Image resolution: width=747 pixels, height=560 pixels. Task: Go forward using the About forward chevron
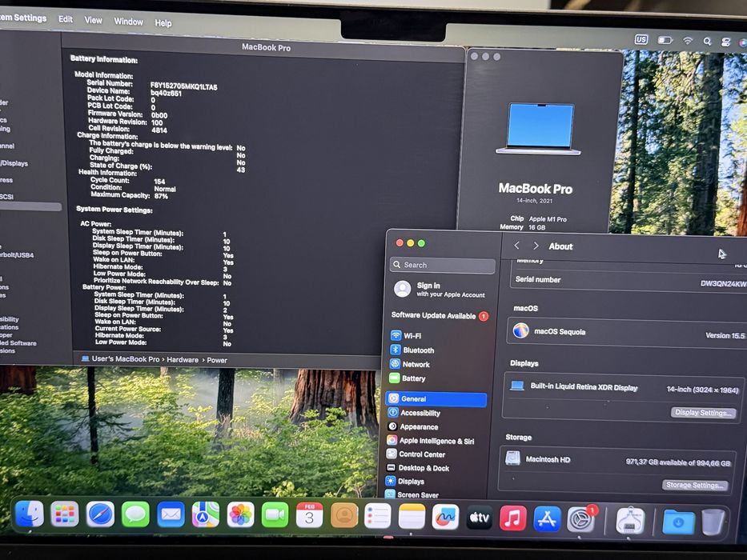click(536, 246)
